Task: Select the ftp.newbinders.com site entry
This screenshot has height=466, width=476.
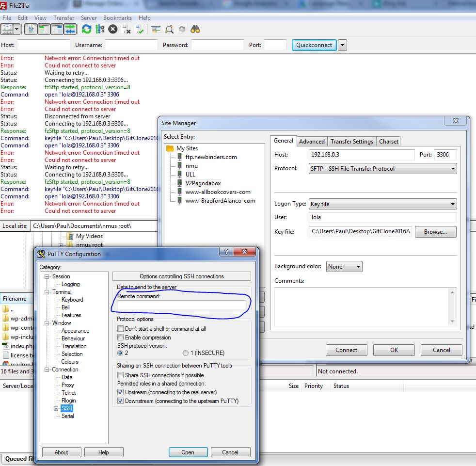Action: (211, 157)
